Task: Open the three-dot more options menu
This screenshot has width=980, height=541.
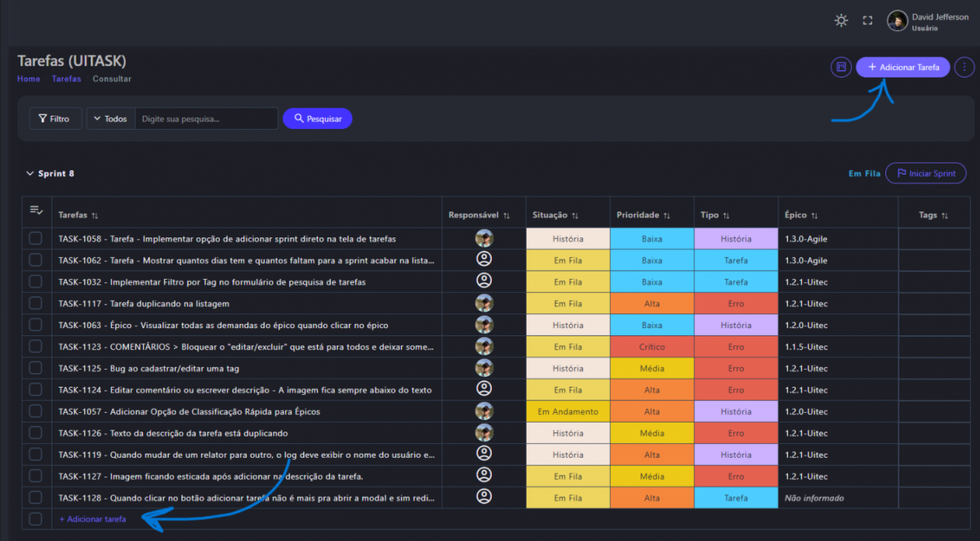Action: pyautogui.click(x=964, y=67)
